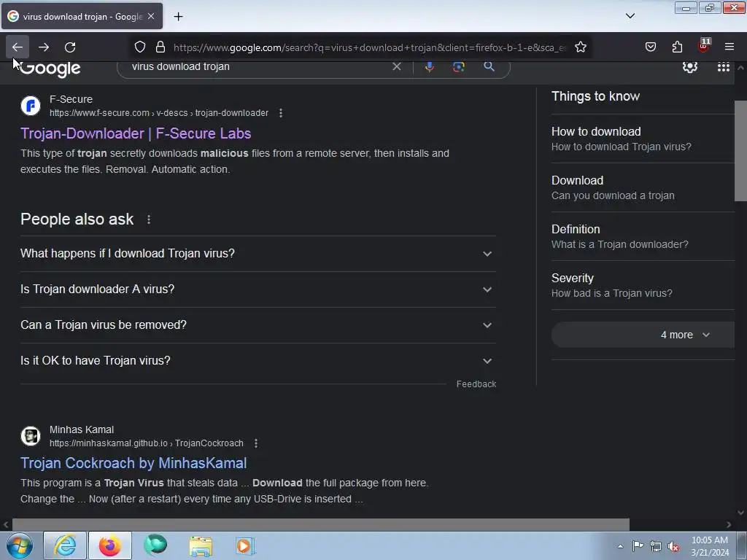
Task: Open 'How to download' in Things to know
Action: click(643, 139)
